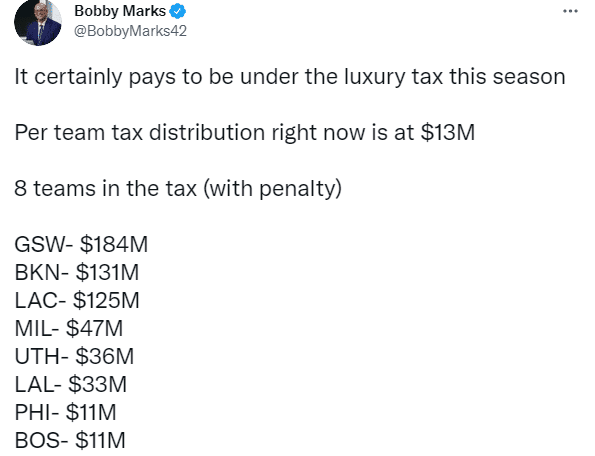Open Bobby Marks profile picture

pyautogui.click(x=38, y=22)
